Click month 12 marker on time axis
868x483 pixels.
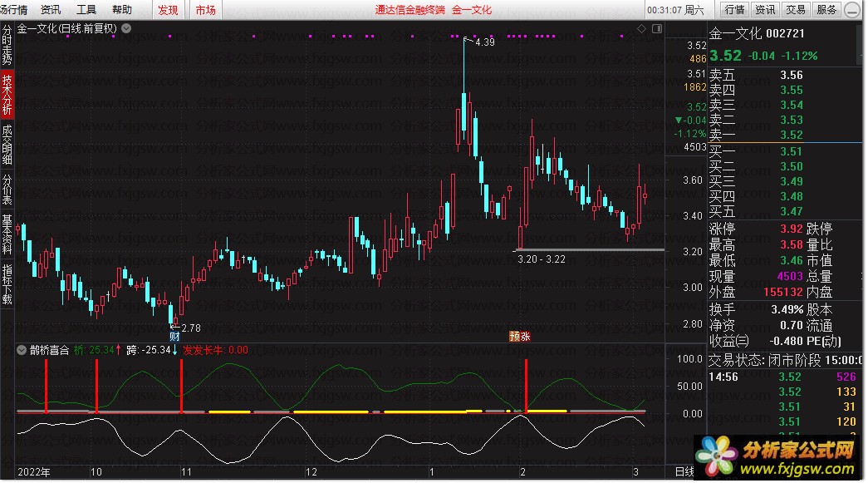tap(311, 472)
